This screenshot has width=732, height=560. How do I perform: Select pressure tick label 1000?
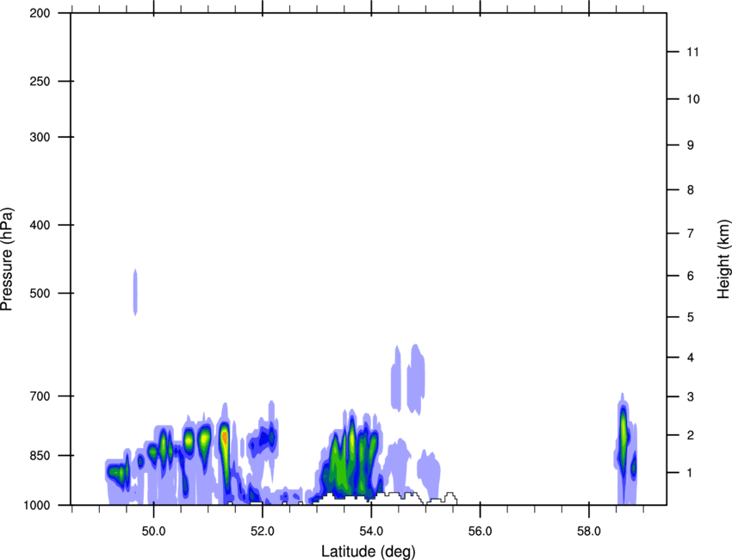click(x=37, y=505)
